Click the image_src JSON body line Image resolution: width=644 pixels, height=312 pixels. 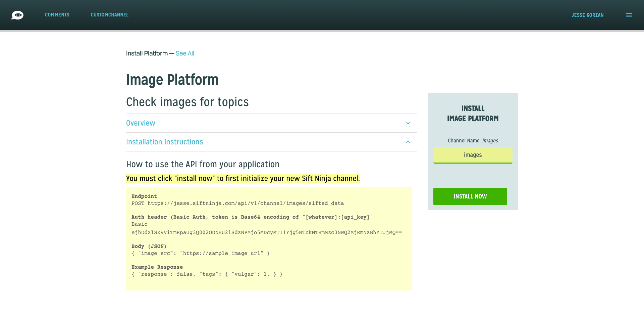tap(201, 253)
